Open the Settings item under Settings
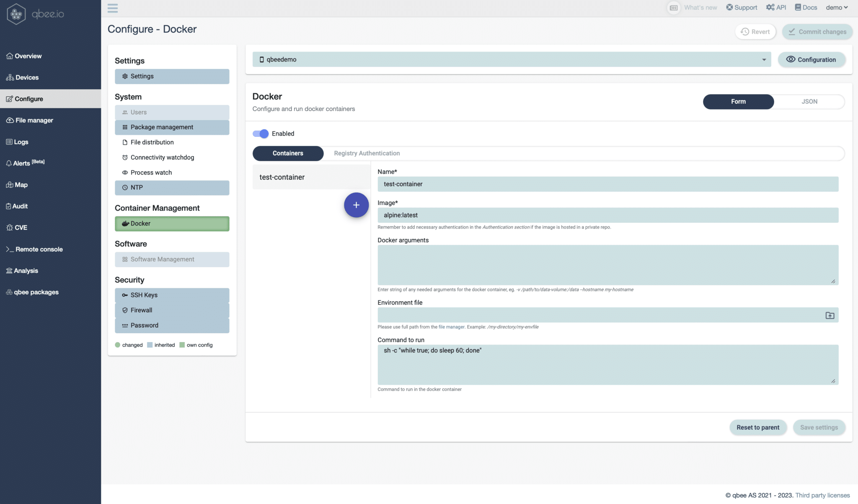This screenshot has width=858, height=504. tap(172, 76)
